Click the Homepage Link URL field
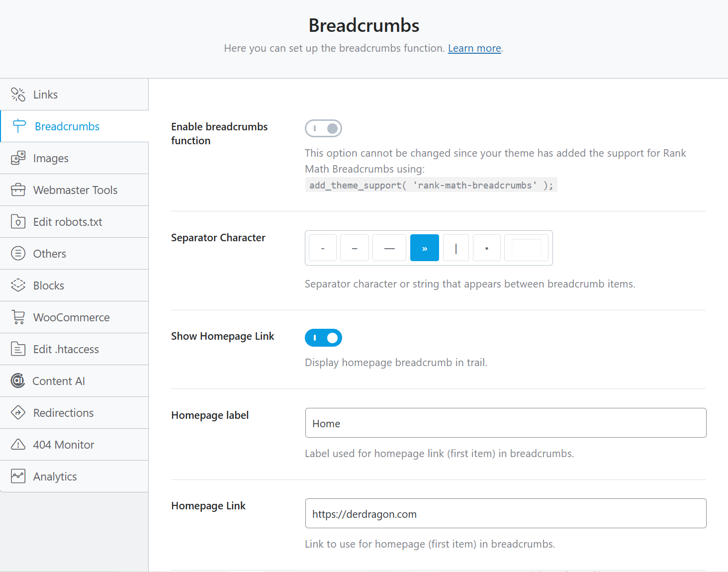Image resolution: width=728 pixels, height=572 pixels. click(505, 514)
